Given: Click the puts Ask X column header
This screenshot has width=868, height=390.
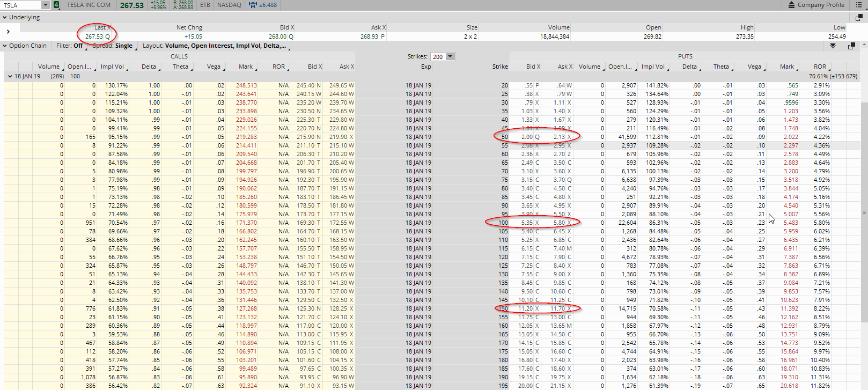Looking at the screenshot, I should (565, 67).
